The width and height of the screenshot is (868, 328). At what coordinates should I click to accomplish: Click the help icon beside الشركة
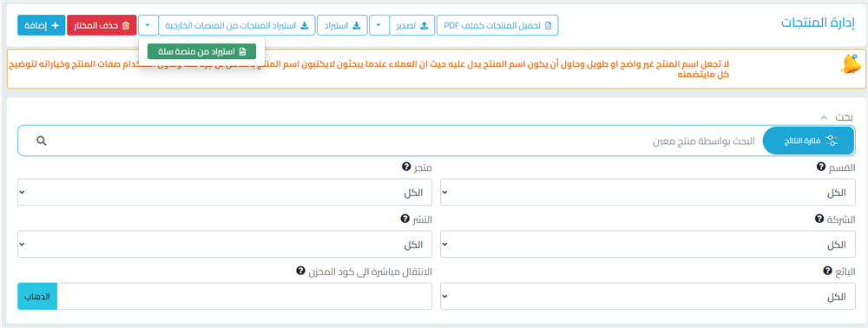coord(819,219)
